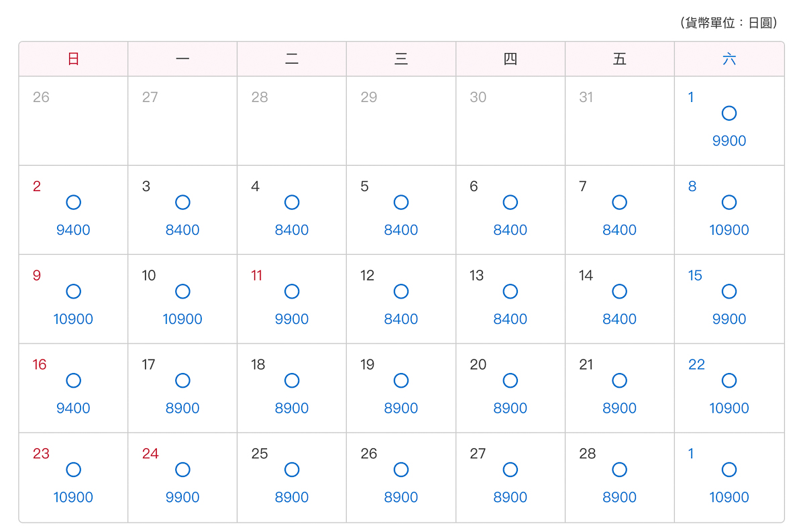Select the 8900 price on the 26th
The height and width of the screenshot is (532, 805).
click(x=401, y=498)
